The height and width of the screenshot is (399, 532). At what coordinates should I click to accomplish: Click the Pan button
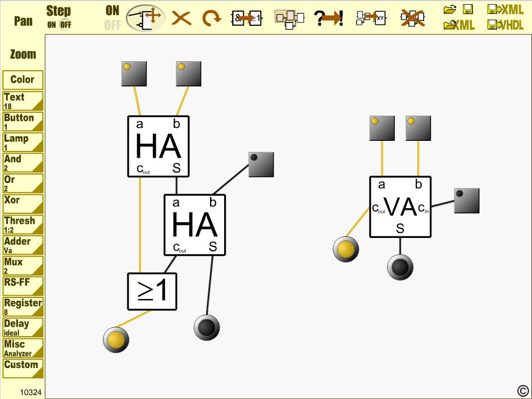pyautogui.click(x=23, y=21)
